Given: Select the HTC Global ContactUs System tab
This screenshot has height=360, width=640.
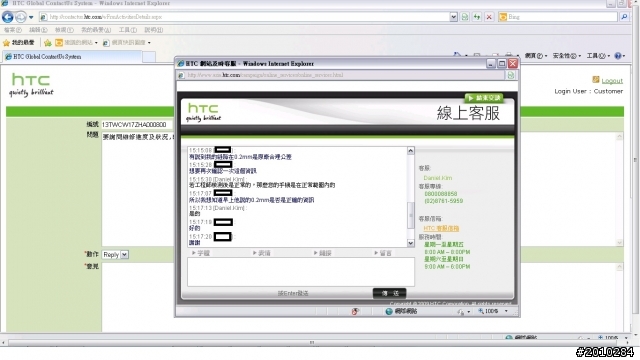Looking at the screenshot, I should (72, 57).
